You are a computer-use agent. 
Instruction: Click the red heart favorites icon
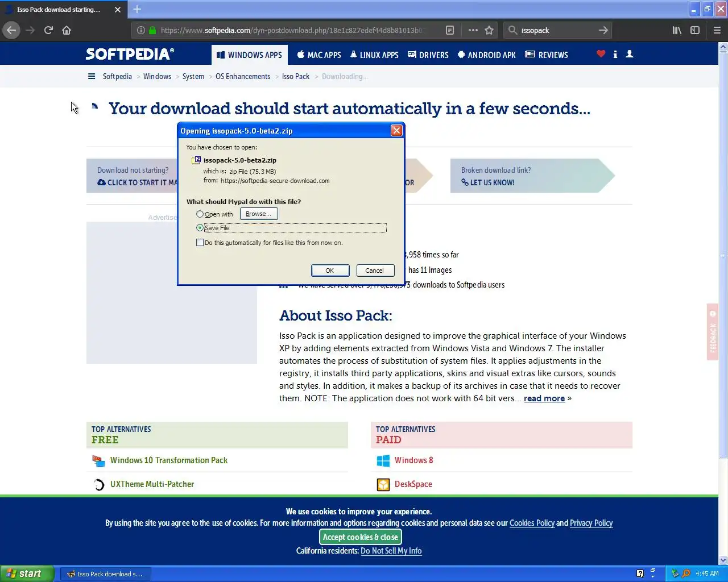[x=601, y=54]
